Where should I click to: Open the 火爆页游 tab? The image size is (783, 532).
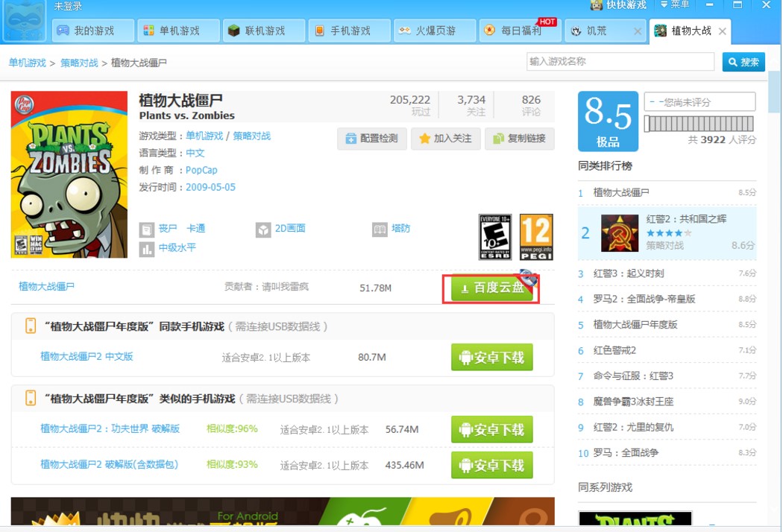(x=435, y=31)
